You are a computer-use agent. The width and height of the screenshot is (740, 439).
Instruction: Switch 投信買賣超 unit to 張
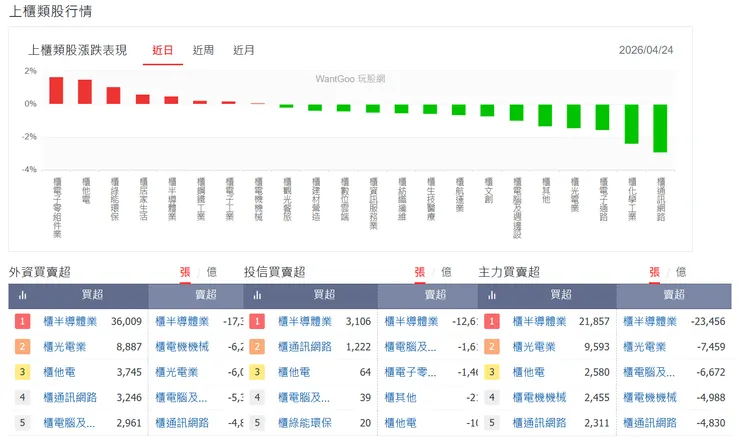click(x=420, y=272)
